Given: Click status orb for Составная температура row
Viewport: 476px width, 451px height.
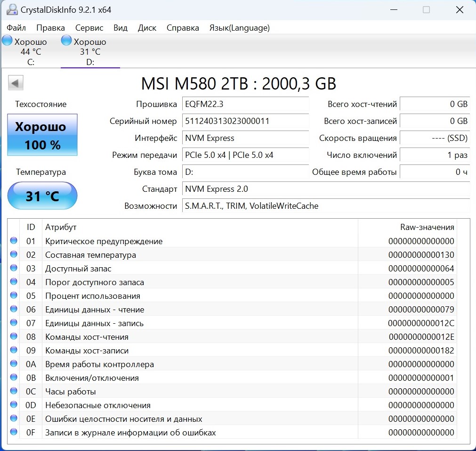Looking at the screenshot, I should click(14, 254).
